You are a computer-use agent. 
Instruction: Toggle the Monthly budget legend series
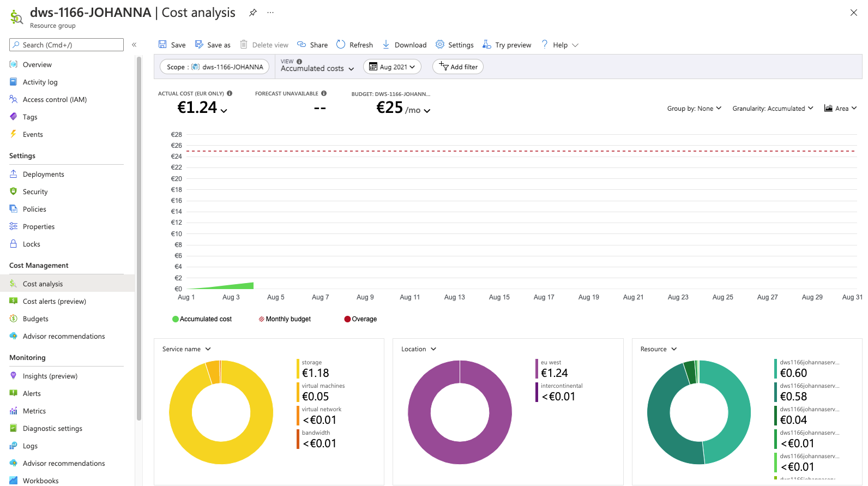pos(285,319)
